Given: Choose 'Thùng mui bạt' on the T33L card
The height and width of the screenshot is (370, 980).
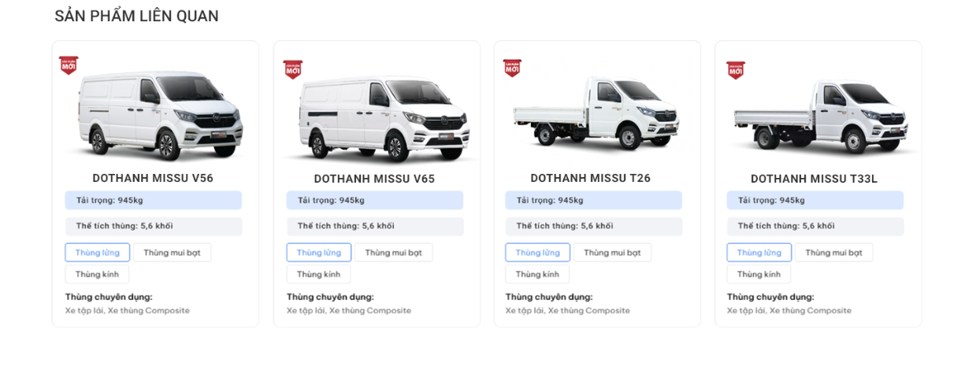Looking at the screenshot, I should coord(833,253).
